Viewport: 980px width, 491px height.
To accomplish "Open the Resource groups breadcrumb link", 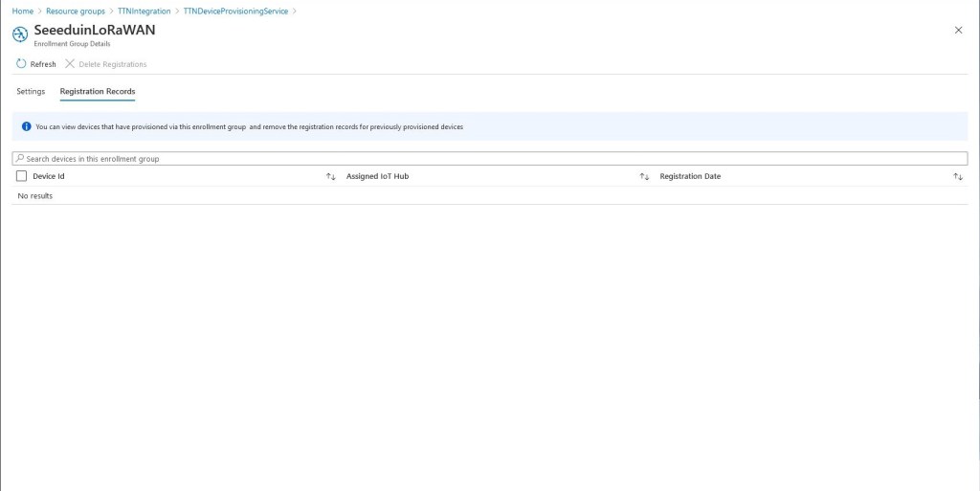I will click(x=76, y=11).
